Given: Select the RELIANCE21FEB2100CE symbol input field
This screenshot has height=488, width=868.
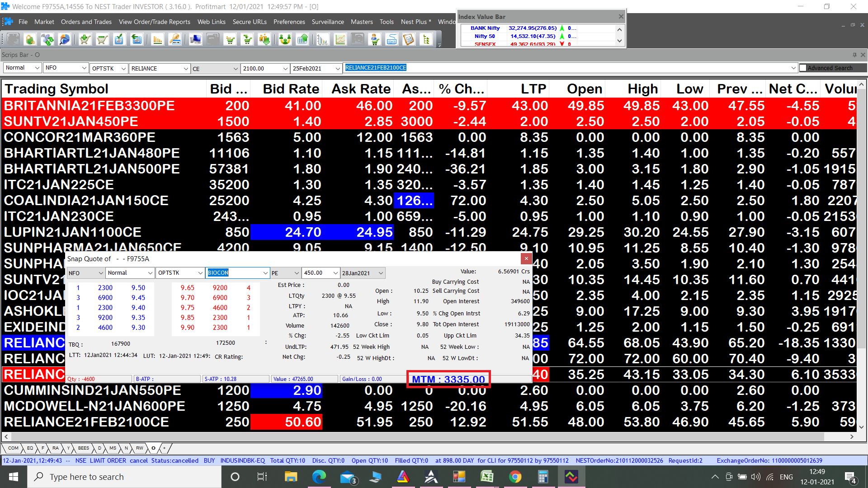Looking at the screenshot, I should point(570,68).
